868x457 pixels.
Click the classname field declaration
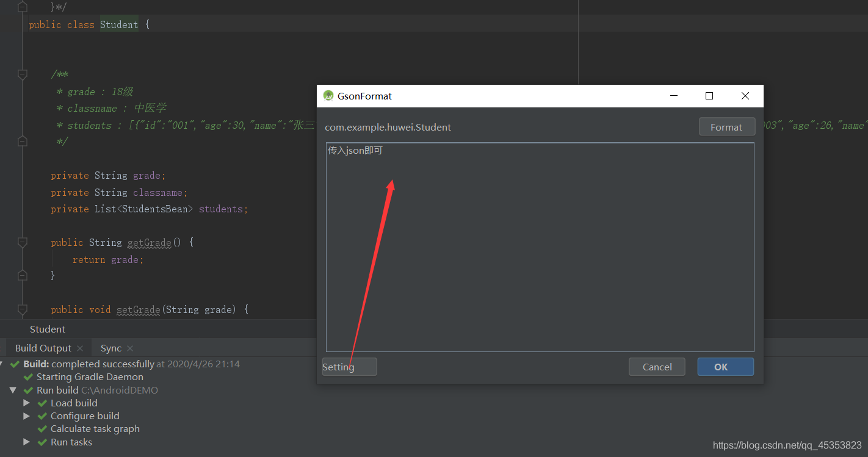coord(120,192)
